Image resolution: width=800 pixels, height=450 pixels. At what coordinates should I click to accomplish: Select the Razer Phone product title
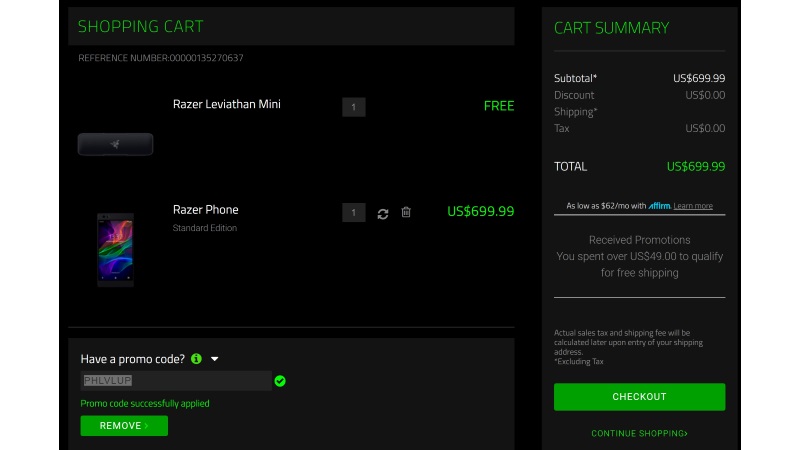pos(205,209)
